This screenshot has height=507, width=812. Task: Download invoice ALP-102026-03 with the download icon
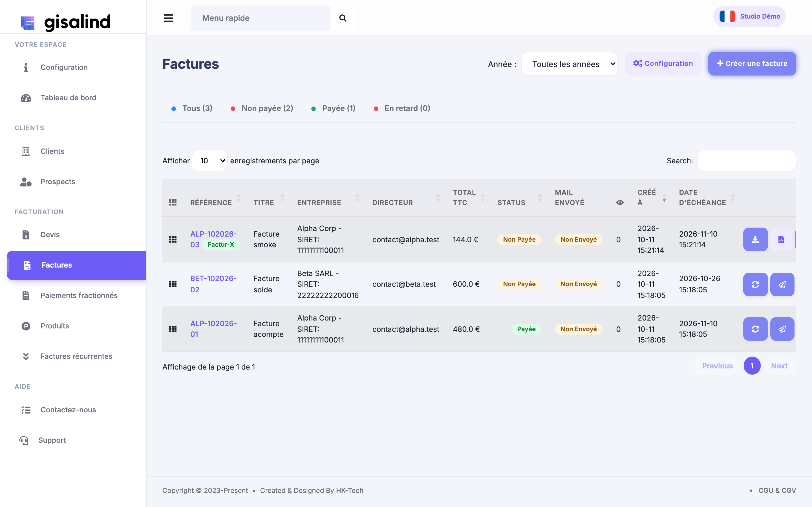(755, 239)
